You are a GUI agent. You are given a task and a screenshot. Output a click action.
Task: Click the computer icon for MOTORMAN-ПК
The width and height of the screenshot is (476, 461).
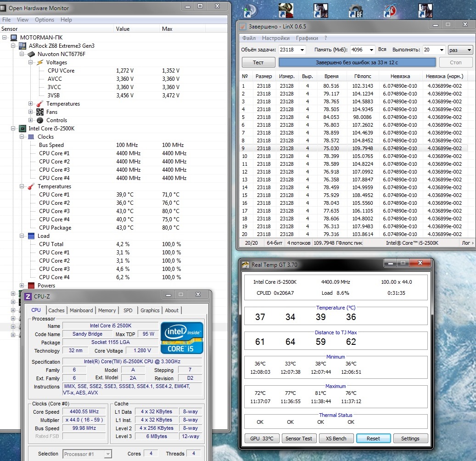tap(14, 38)
